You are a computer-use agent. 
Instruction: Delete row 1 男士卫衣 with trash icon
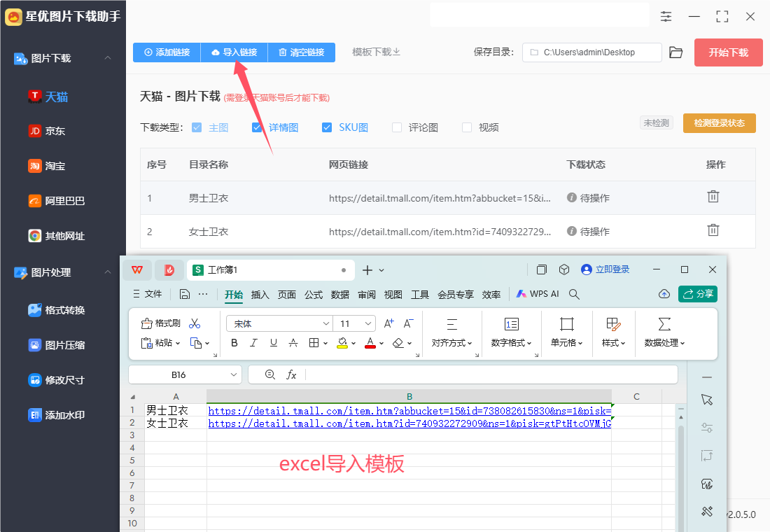point(713,197)
